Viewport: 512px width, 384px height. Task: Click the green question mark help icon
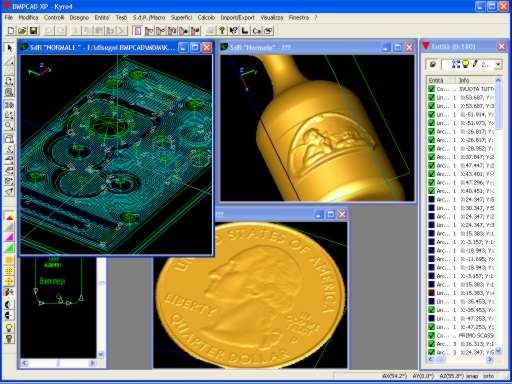pyautogui.click(x=222, y=31)
